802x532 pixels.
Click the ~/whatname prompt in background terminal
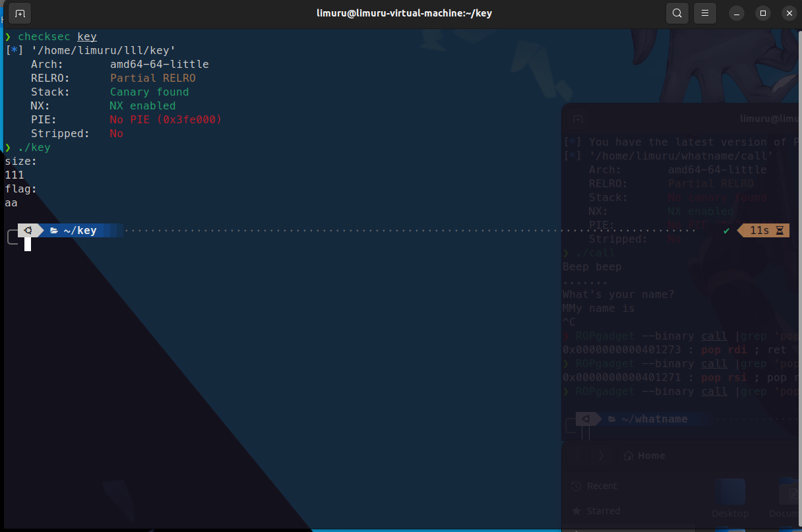click(654, 419)
